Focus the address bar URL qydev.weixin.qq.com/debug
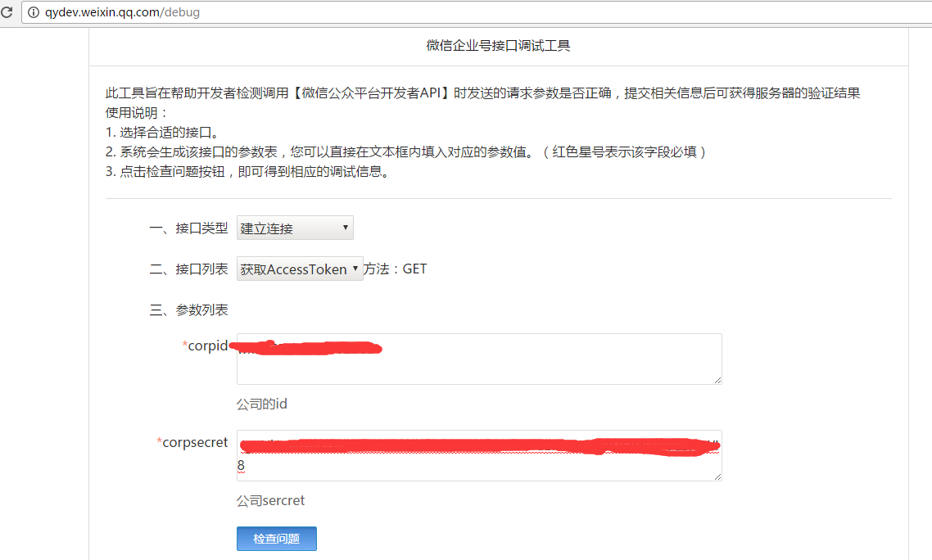 click(x=123, y=12)
